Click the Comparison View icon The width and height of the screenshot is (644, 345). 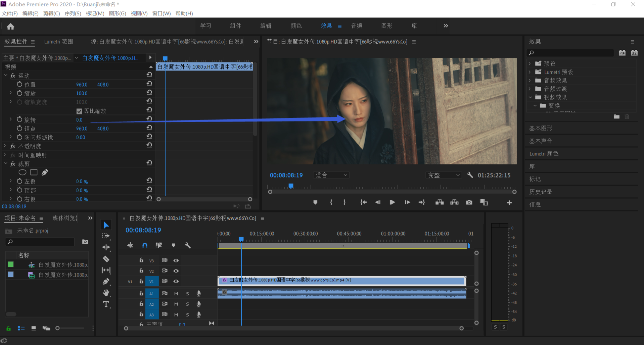pyautogui.click(x=484, y=202)
